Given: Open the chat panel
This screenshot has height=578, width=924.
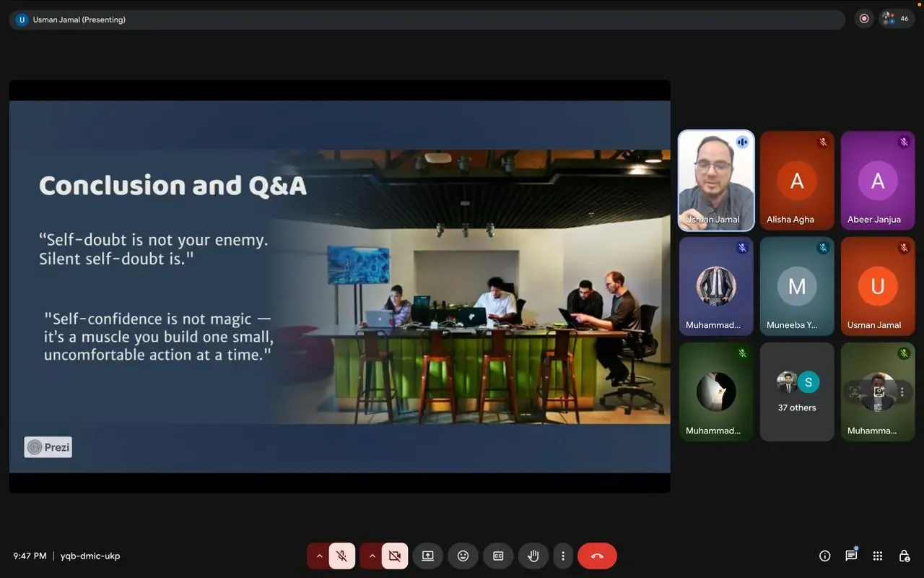Looking at the screenshot, I should click(x=851, y=556).
